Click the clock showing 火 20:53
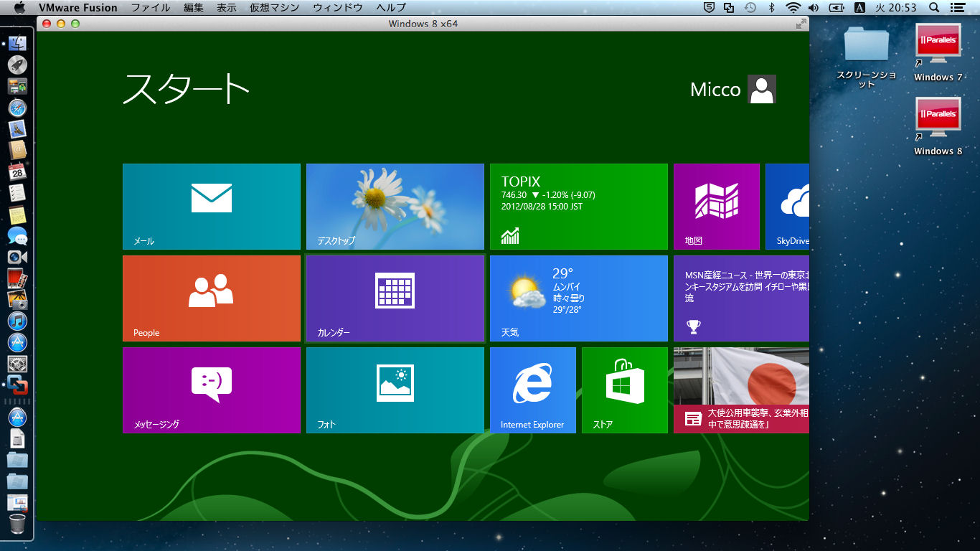The image size is (980, 551). pos(896,7)
